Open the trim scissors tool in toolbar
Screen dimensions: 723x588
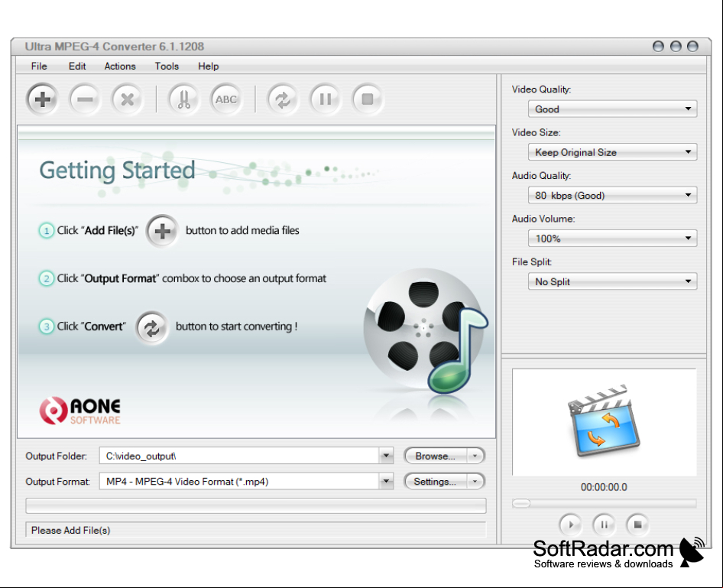click(183, 99)
